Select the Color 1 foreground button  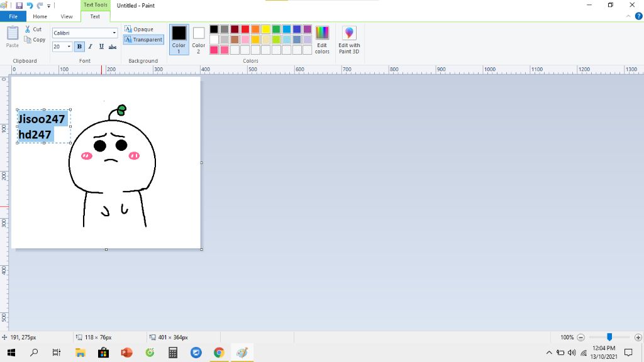179,40
